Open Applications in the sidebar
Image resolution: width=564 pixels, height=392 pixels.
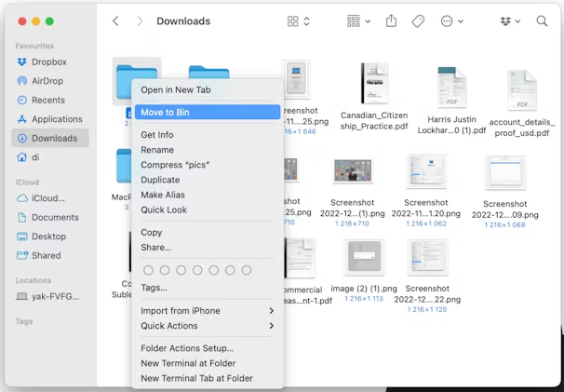tap(56, 119)
